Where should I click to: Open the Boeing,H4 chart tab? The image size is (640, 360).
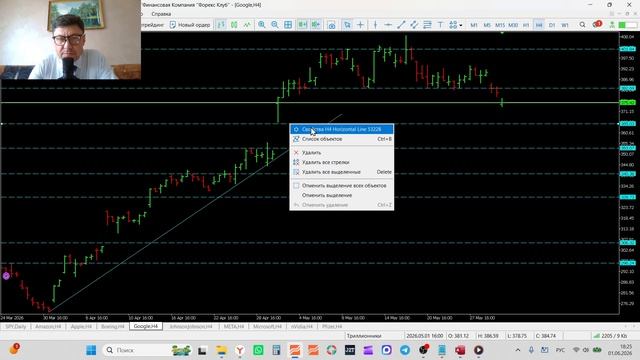point(113,327)
